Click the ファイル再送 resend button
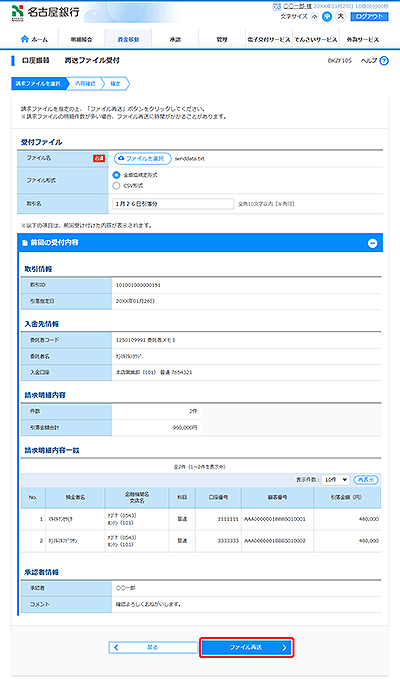The height and width of the screenshot is (691, 400). (x=246, y=647)
